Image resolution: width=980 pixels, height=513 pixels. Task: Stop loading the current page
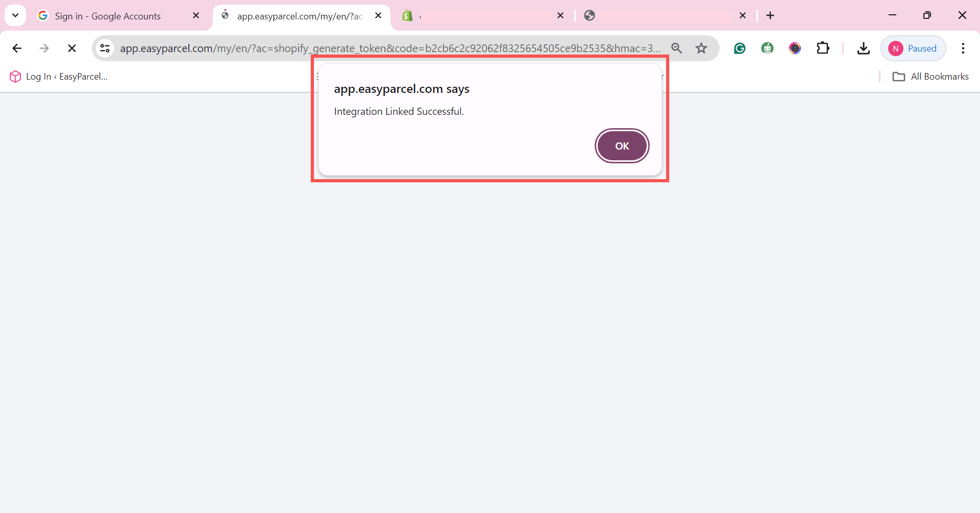pyautogui.click(x=71, y=48)
